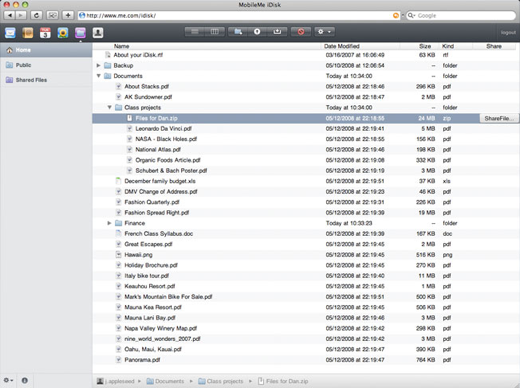Image resolution: width=520 pixels, height=388 pixels.
Task: Click the Backup folder icon
Action: click(107, 65)
